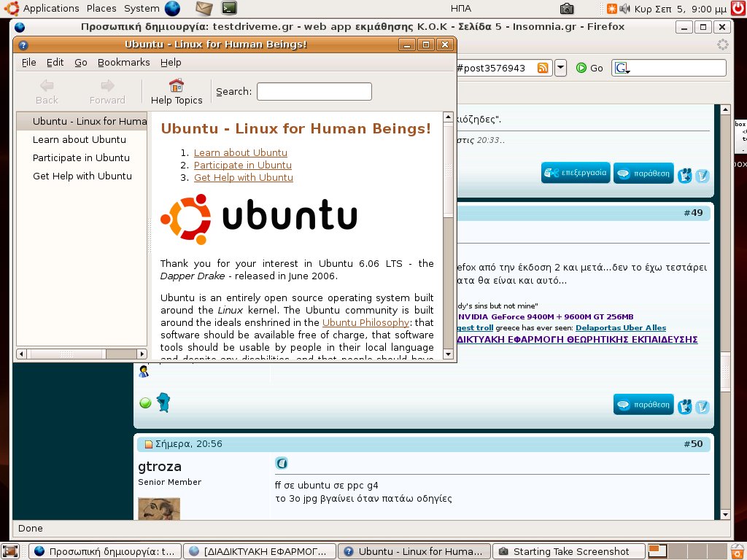The image size is (747, 560).
Task: Open the Places menu in the top panel
Action: point(101,9)
